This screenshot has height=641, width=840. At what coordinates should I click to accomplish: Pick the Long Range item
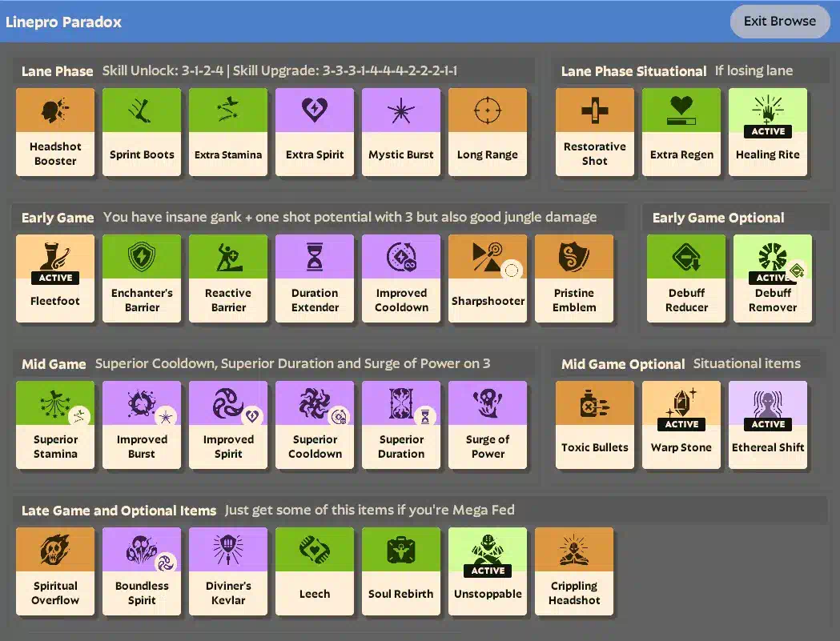point(488,132)
